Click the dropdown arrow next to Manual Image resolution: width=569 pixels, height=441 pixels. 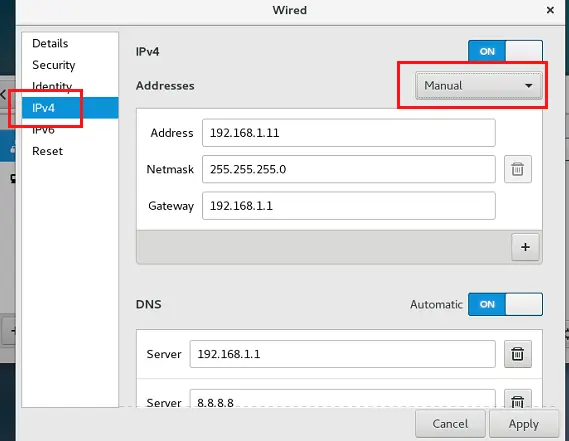(529, 86)
